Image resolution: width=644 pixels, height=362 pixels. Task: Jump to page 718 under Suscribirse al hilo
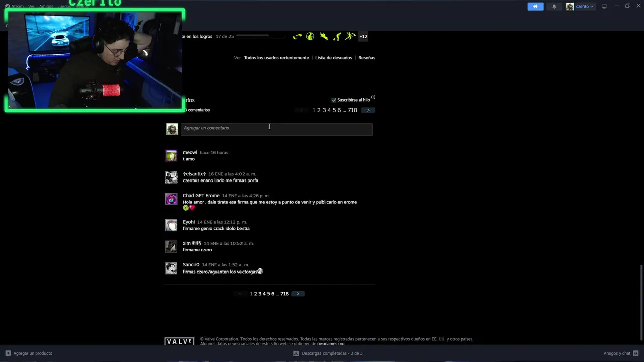click(352, 110)
